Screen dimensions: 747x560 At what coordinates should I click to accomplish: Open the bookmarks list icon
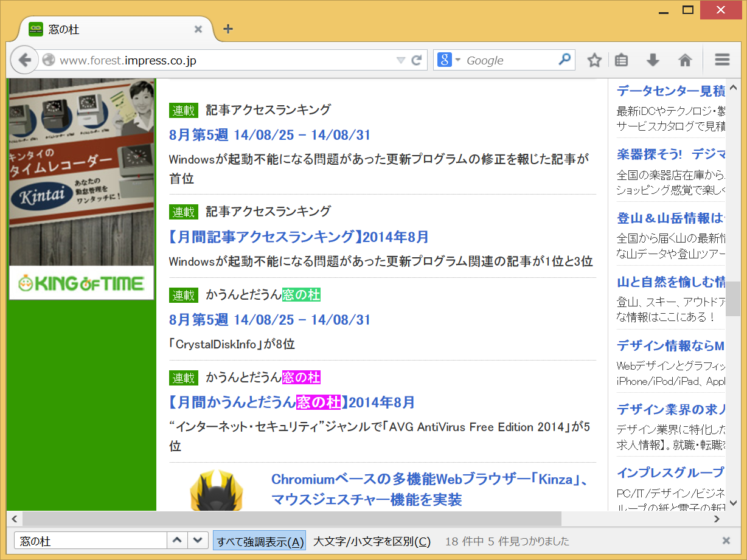click(621, 60)
